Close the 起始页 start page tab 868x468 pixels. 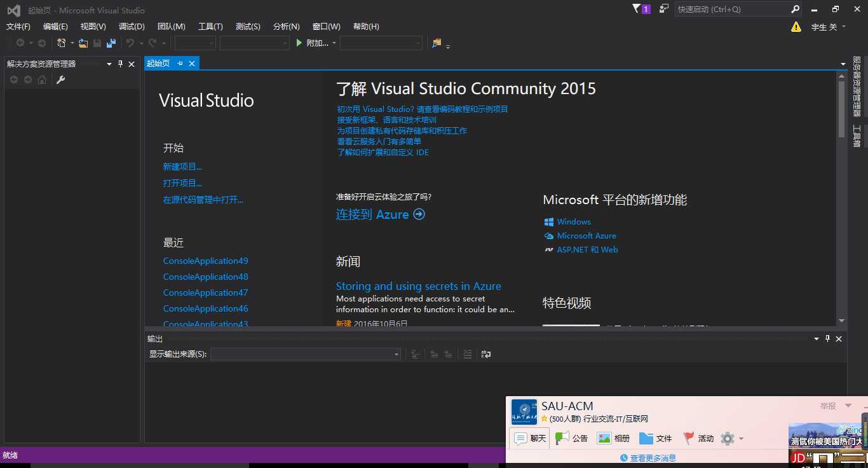tap(191, 63)
